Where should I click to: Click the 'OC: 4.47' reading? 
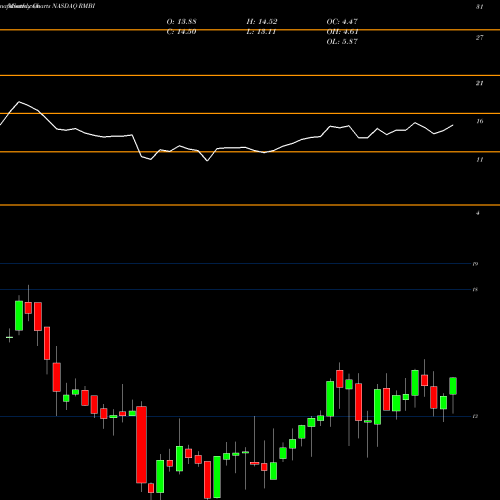(x=342, y=22)
